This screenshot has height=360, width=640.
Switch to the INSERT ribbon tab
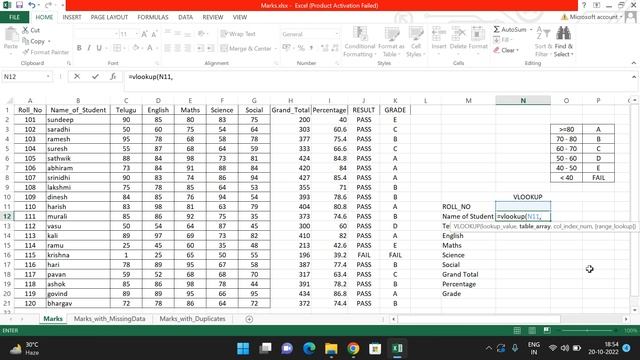pyautogui.click(x=72, y=17)
